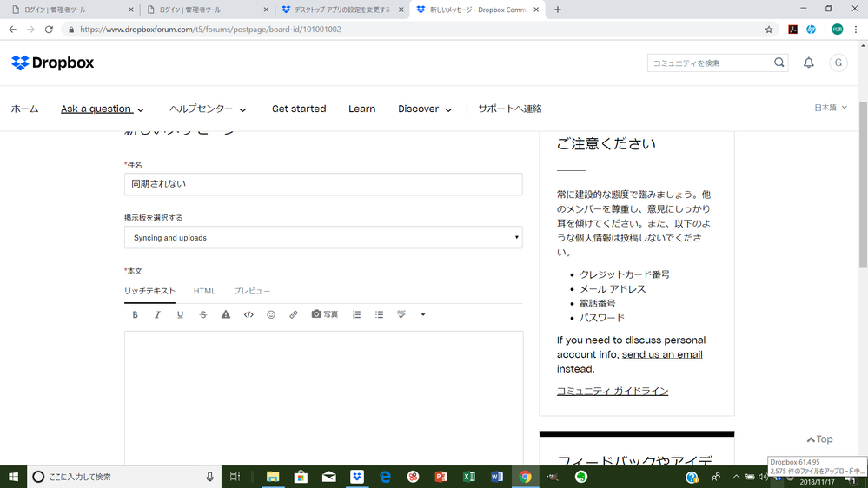This screenshot has width=868, height=488.
Task: Open File Explorer from the taskbar
Action: tap(272, 477)
